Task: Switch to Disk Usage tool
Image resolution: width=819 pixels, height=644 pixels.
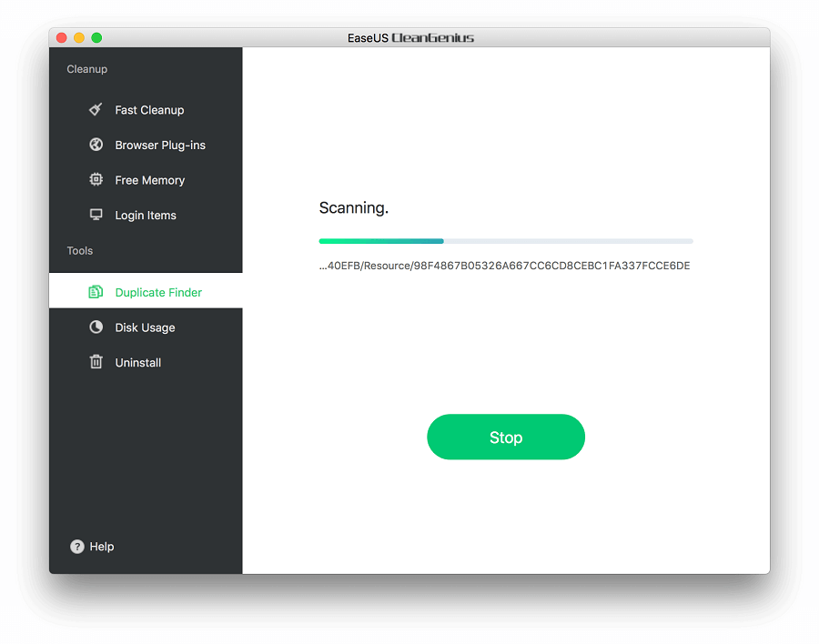Action: coord(146,327)
